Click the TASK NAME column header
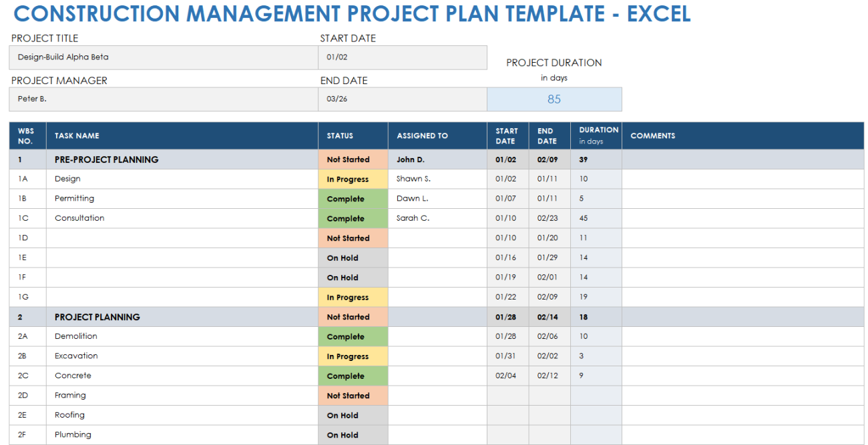 [x=182, y=135]
